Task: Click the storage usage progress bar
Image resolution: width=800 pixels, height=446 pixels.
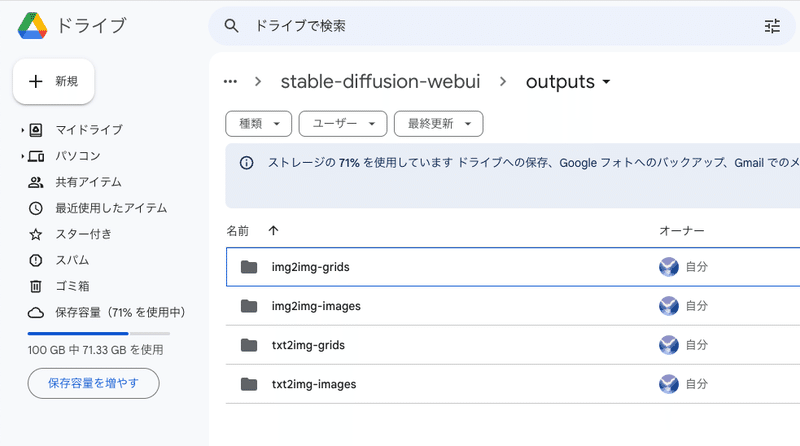Action: tap(98, 333)
